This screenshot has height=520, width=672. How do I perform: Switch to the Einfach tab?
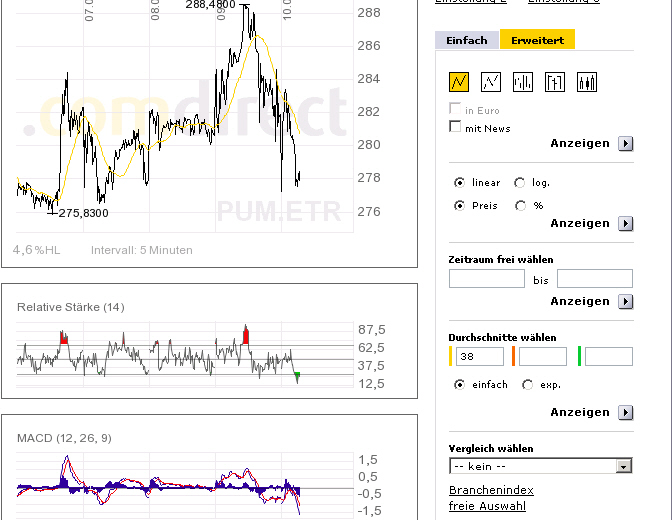click(467, 40)
